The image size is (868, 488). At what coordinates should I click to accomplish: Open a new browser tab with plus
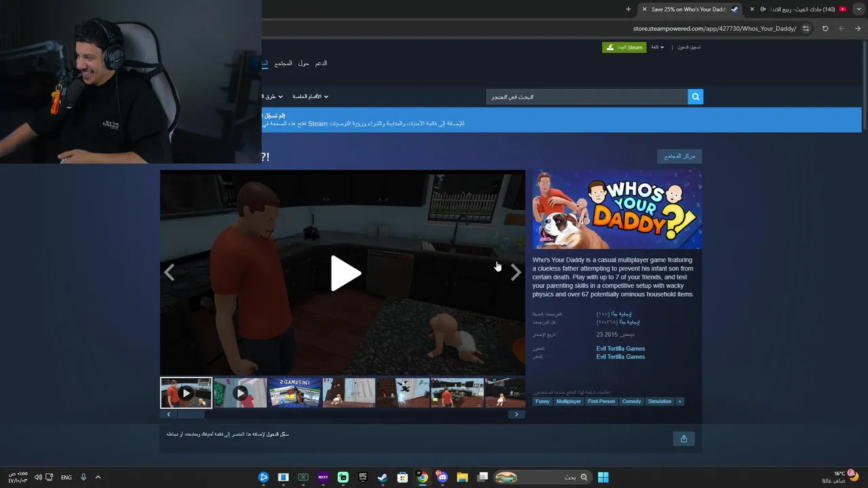coord(628,9)
